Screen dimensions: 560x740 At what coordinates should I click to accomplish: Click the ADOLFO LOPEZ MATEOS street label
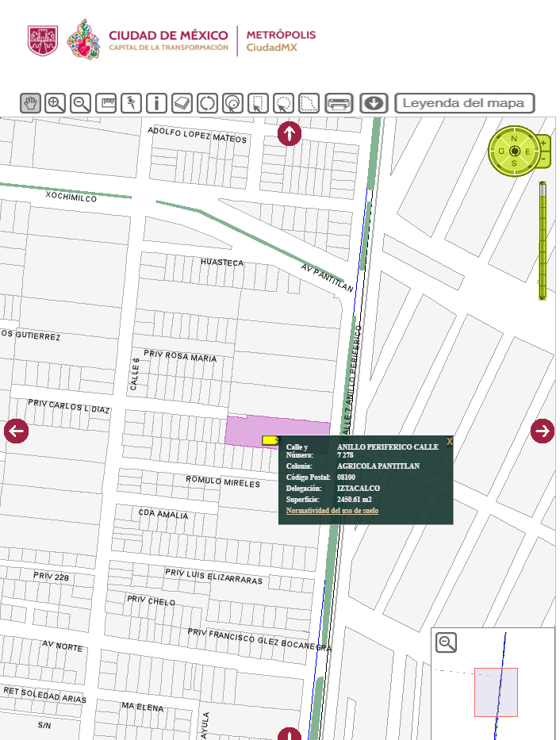[x=198, y=135]
